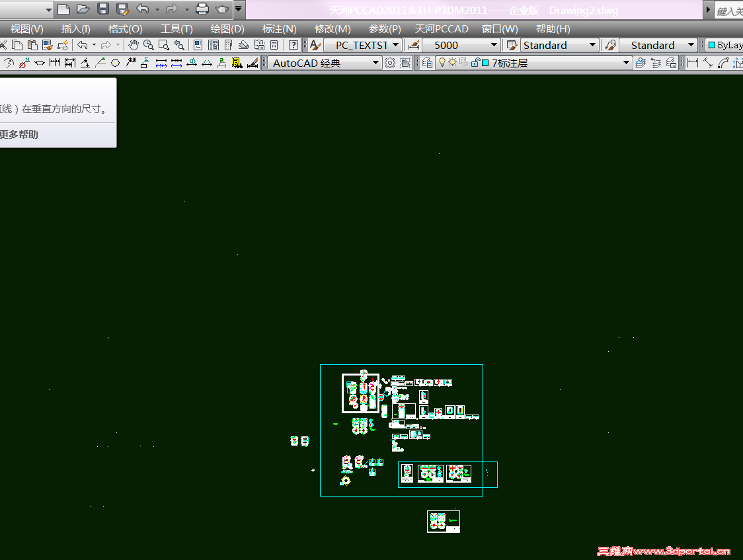Paste using the clipboard icon
The width and height of the screenshot is (743, 560).
tap(32, 45)
